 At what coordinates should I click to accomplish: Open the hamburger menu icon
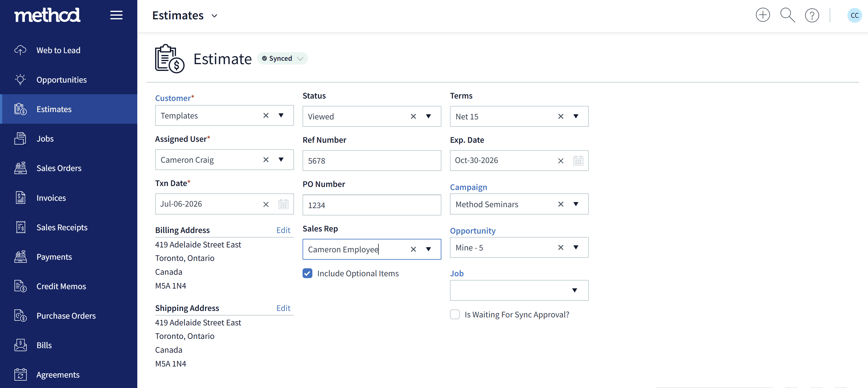116,15
